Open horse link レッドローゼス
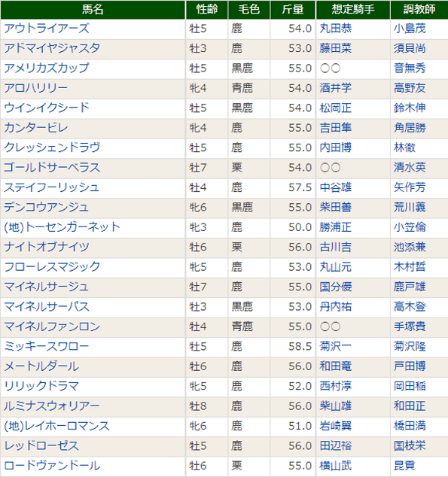 click(x=41, y=446)
